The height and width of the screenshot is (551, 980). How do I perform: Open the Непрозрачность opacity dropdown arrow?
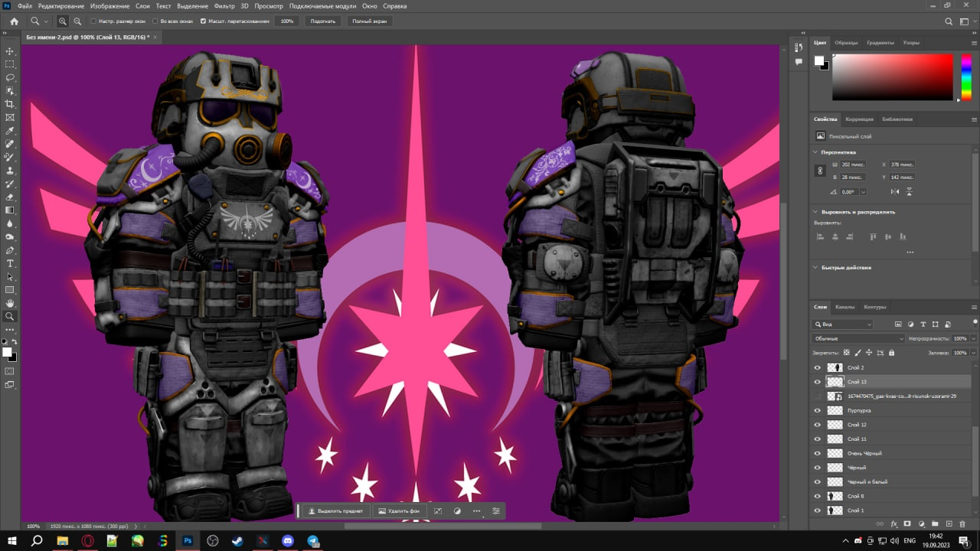pyautogui.click(x=974, y=338)
